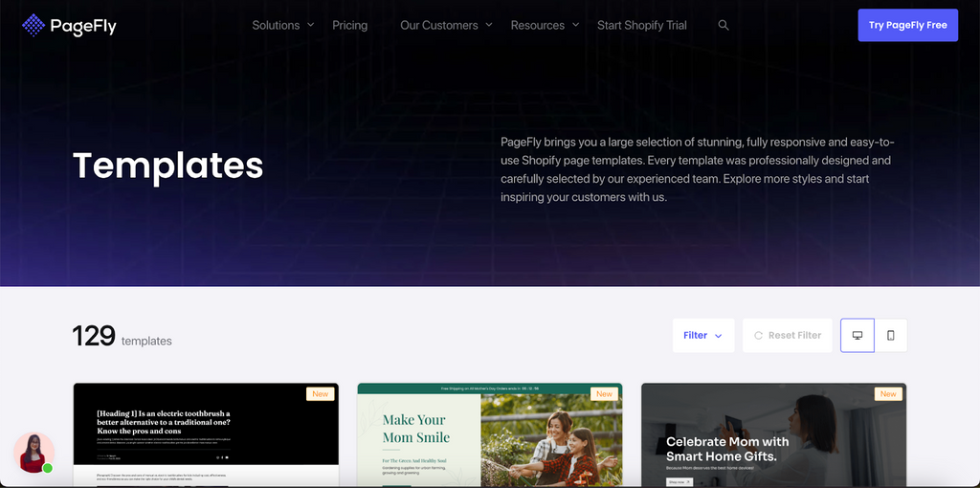980x488 pixels.
Task: Open the chat support avatar
Action: 33,453
